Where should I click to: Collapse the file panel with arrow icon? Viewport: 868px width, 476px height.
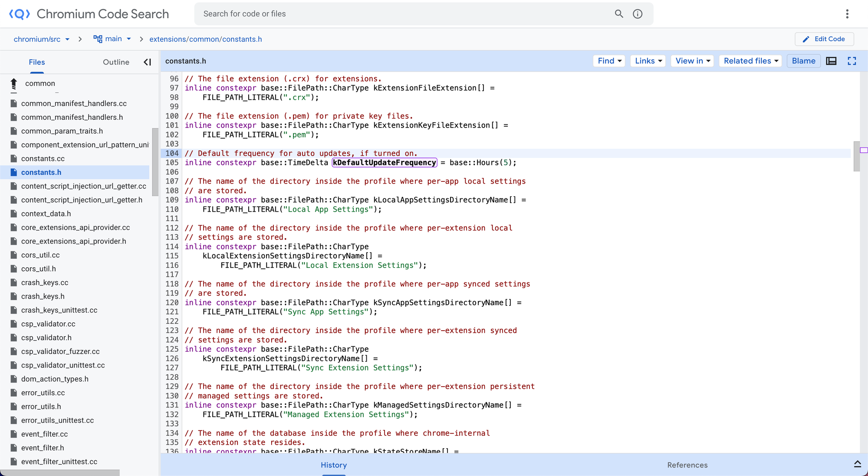(148, 62)
